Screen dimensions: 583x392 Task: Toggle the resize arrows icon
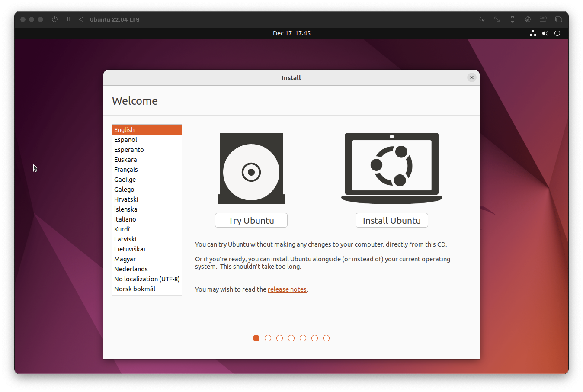click(x=497, y=19)
